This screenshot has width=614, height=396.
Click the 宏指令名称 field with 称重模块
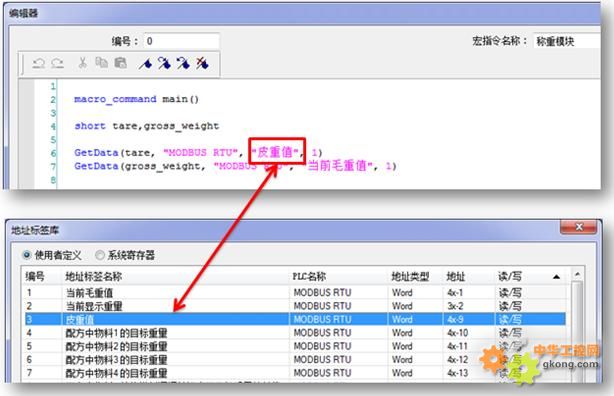567,41
